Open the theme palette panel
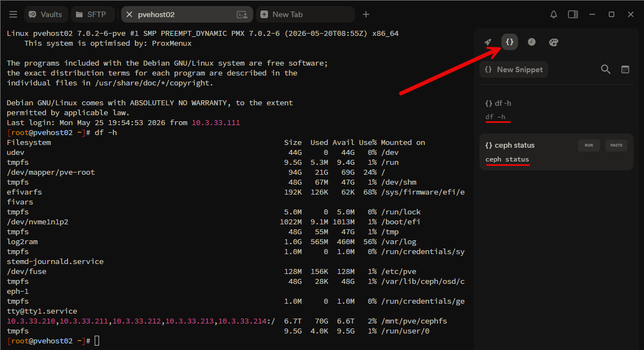The height and width of the screenshot is (350, 644). coord(554,42)
